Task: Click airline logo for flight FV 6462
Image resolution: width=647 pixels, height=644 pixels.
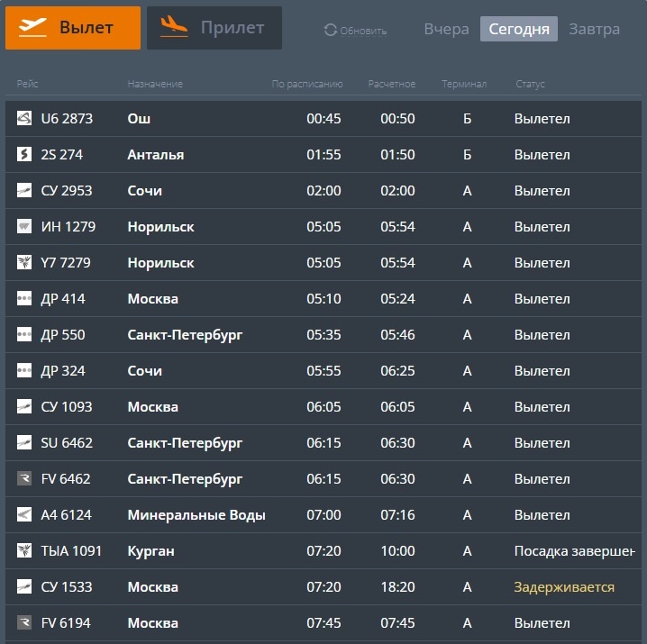Action: point(24,478)
